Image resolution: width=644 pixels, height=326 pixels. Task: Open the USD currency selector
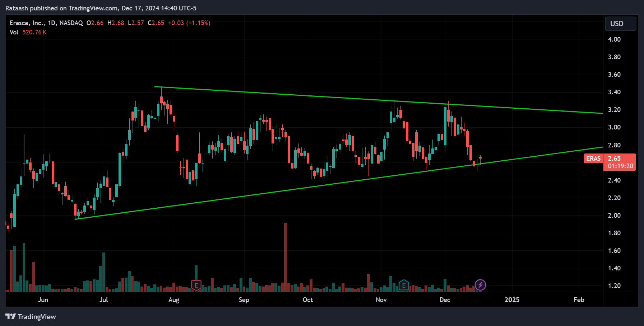[620, 24]
